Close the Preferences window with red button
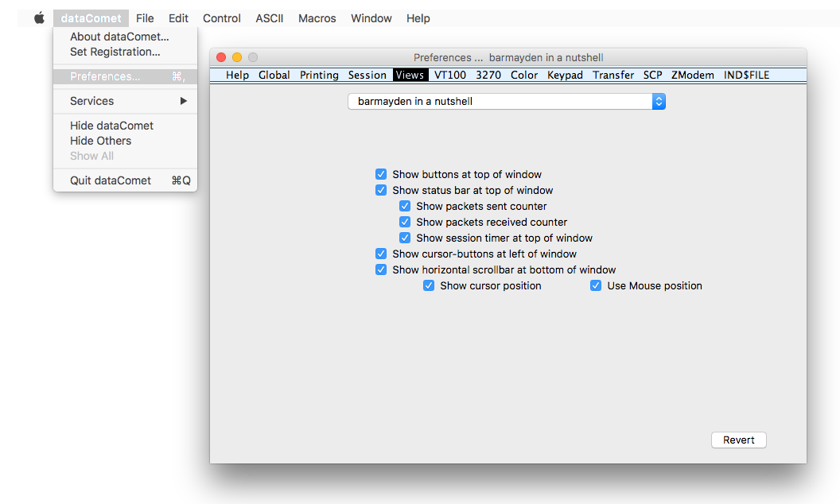The width and height of the screenshot is (840, 504). click(x=221, y=57)
